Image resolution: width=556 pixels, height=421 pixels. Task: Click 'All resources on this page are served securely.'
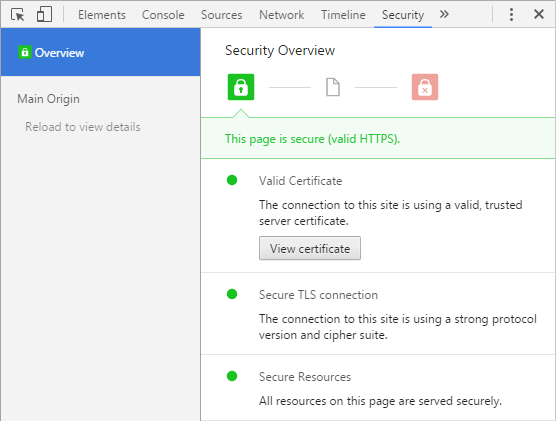tap(380, 401)
